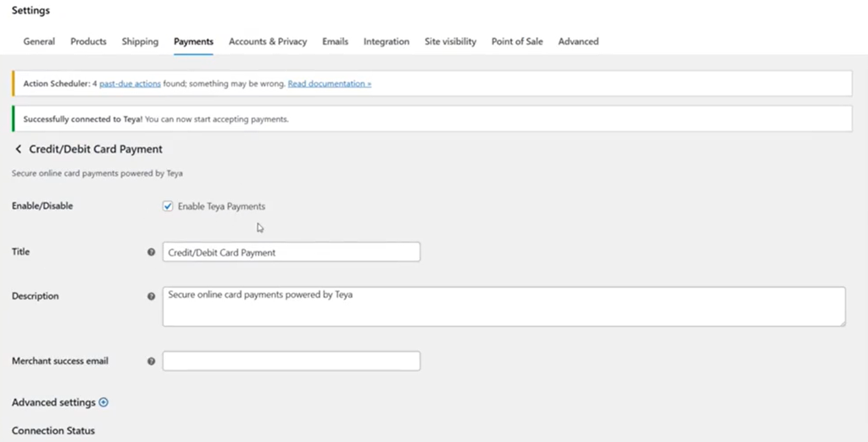Switch to the Integration tab
868x442 pixels.
point(387,41)
